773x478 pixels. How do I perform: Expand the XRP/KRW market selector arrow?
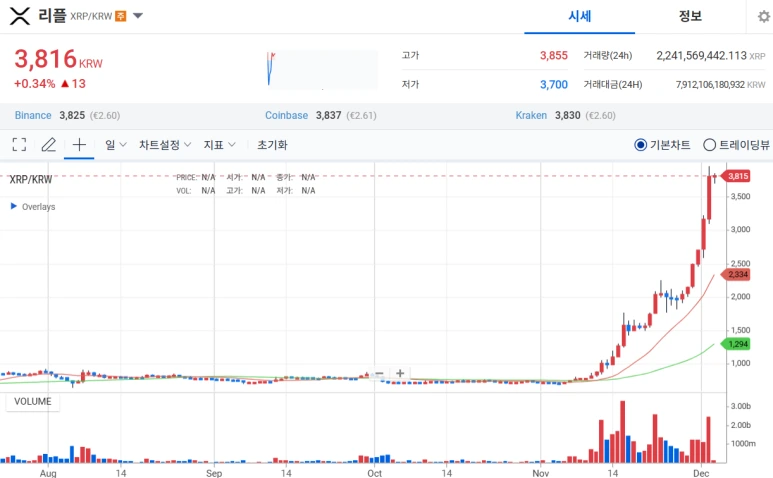[x=138, y=16]
